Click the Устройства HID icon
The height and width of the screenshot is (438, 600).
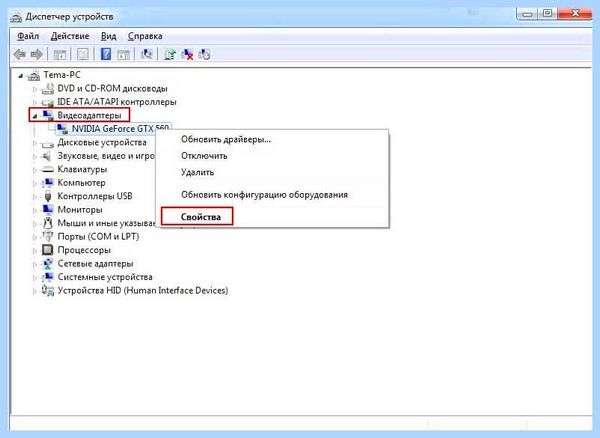(48, 291)
